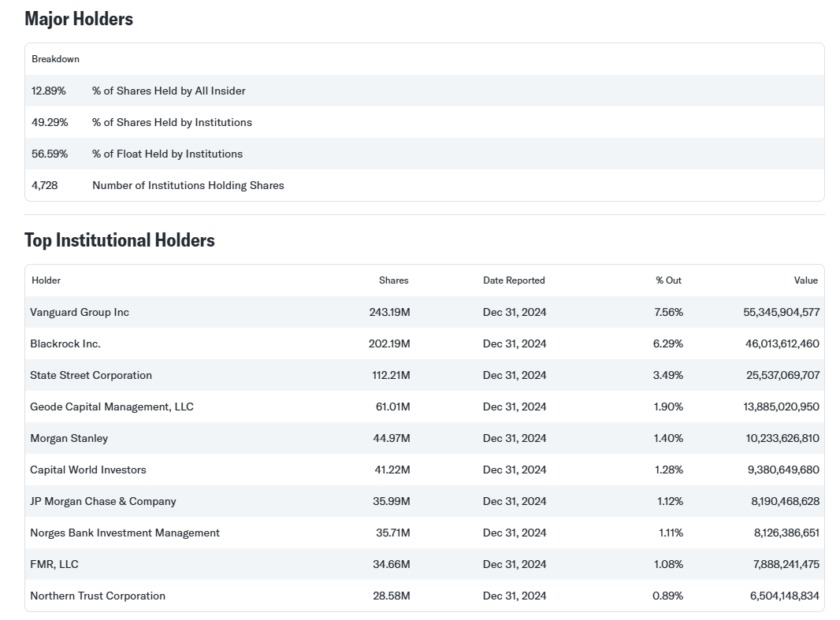Click the Breakdown label
The height and width of the screenshot is (620, 840).
pos(55,59)
